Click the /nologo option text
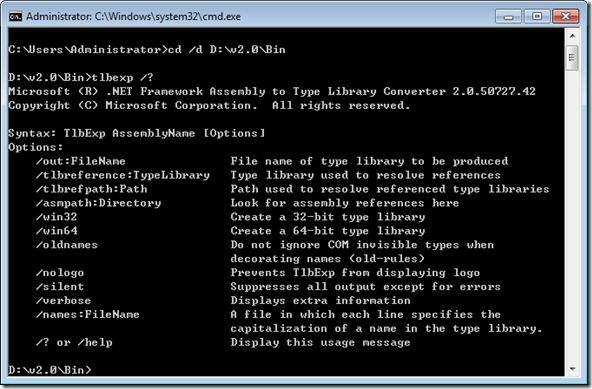 tap(60, 273)
